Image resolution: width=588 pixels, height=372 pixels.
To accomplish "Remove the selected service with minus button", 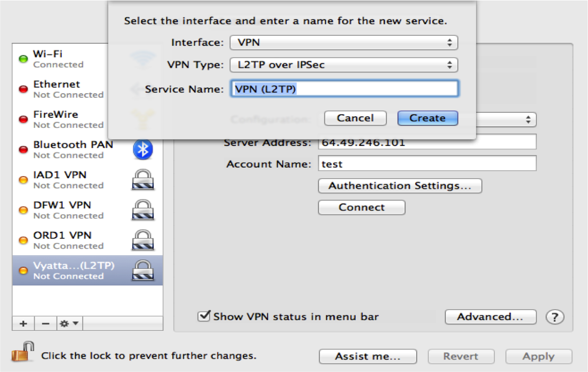I will (x=46, y=323).
